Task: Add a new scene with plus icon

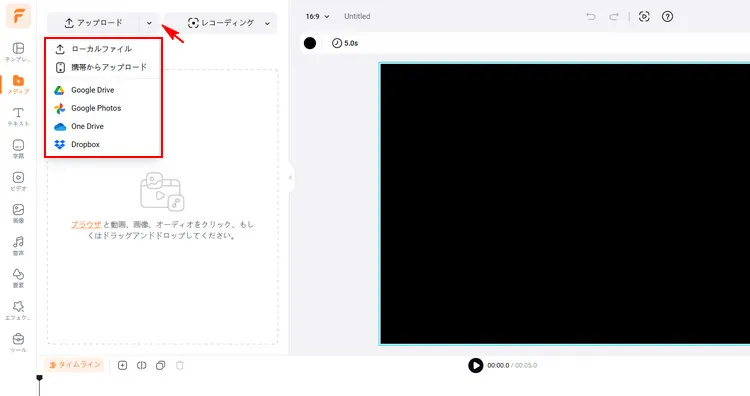Action: coord(122,365)
